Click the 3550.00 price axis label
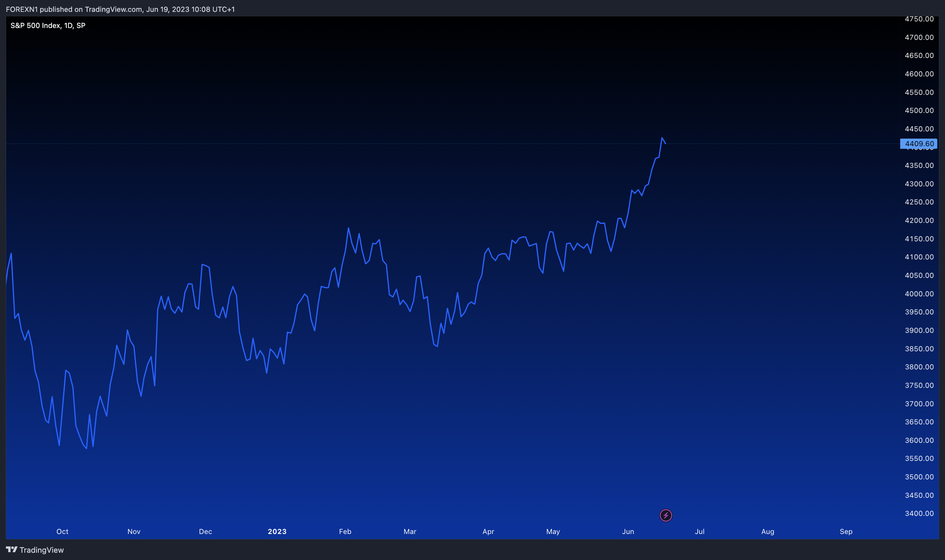Viewport: 945px width, 560px height. pyautogui.click(x=919, y=459)
